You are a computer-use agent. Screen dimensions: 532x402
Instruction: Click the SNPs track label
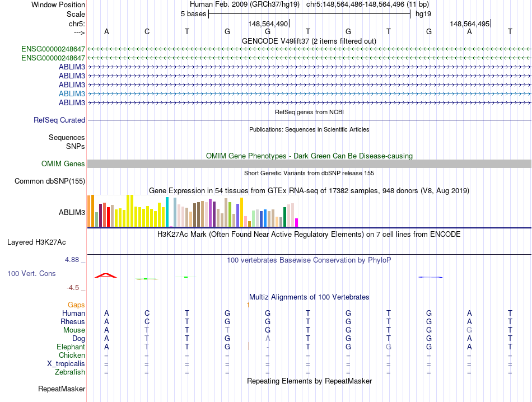click(x=76, y=146)
